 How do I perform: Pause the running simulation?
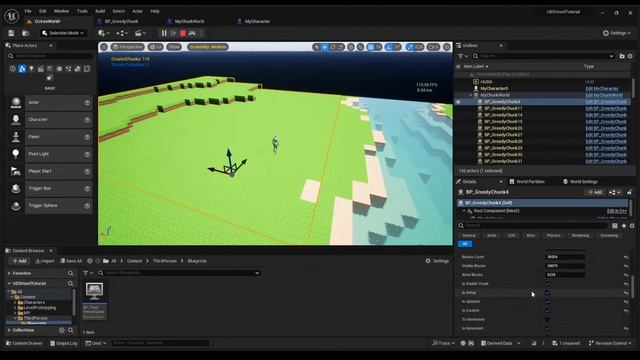click(164, 33)
